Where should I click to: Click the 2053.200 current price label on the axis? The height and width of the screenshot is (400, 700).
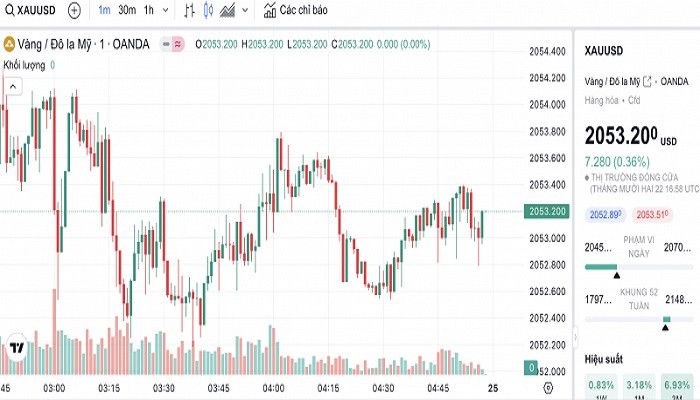547,211
